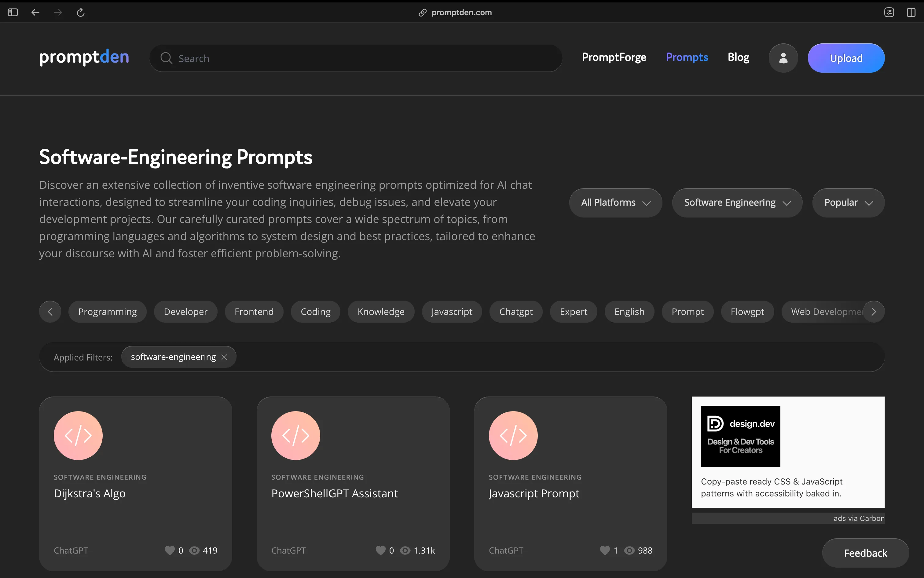Expand the Popular sort dropdown
The height and width of the screenshot is (578, 924).
[x=848, y=203]
